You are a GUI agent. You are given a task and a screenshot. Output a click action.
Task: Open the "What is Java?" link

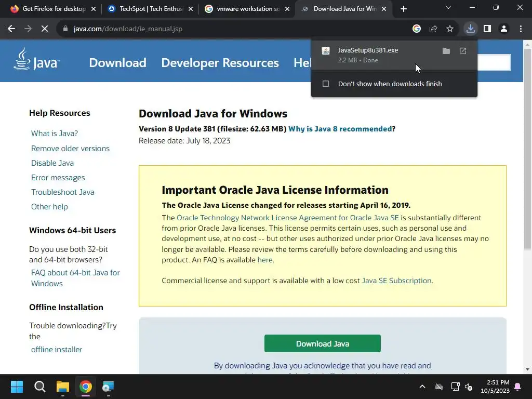point(54,134)
